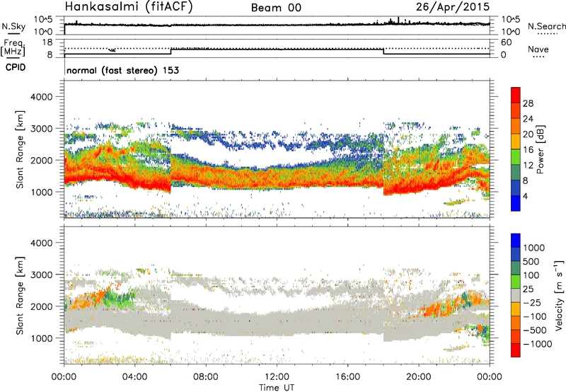Click the 500 tick on velocity colorbar

(x=531, y=261)
